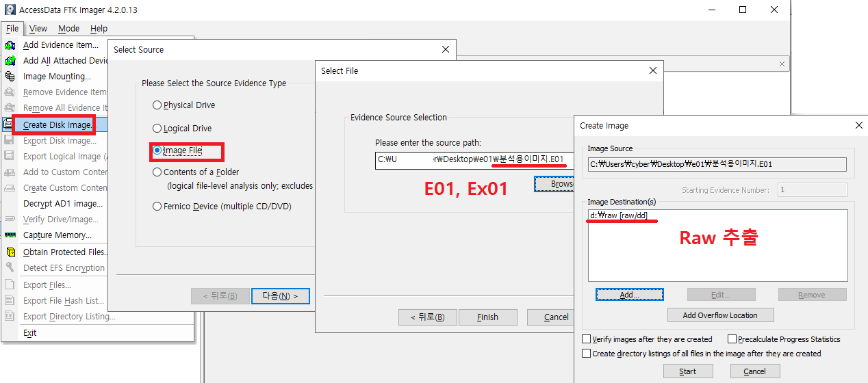Image resolution: width=868 pixels, height=383 pixels.
Task: Click the Detect EFS Encryption key icon
Action: click(10, 268)
